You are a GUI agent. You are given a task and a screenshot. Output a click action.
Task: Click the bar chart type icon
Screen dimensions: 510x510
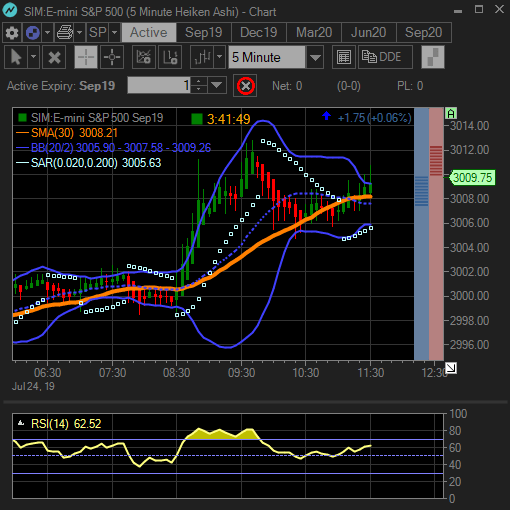point(203,57)
